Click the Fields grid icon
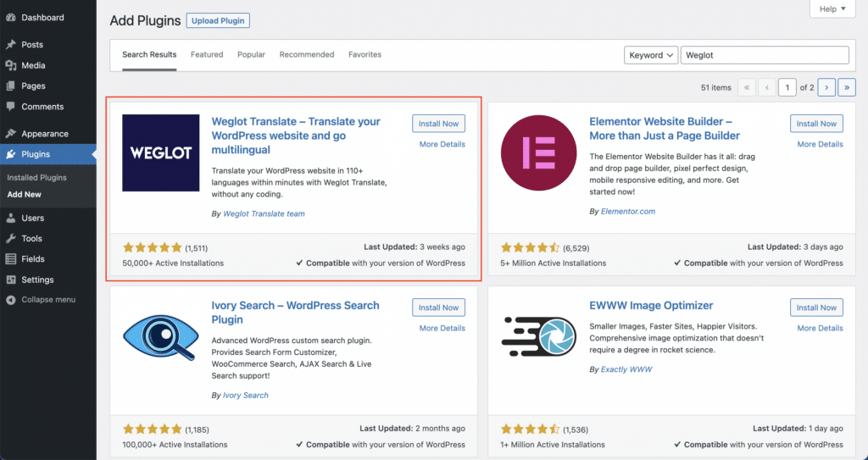The image size is (868, 460). [x=10, y=259]
